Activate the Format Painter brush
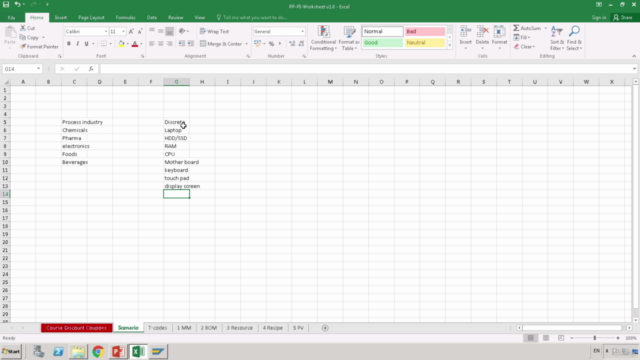Viewport: 640px width, 360px height. [x=23, y=47]
